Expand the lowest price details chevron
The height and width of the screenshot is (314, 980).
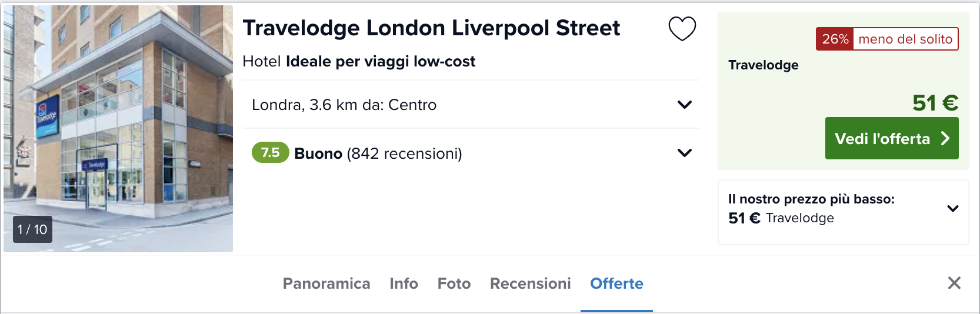coord(953,208)
